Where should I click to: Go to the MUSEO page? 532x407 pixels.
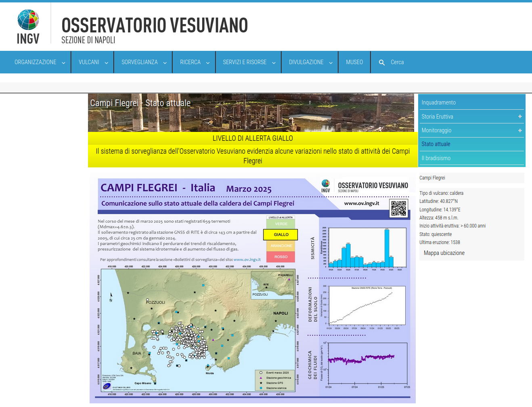354,62
